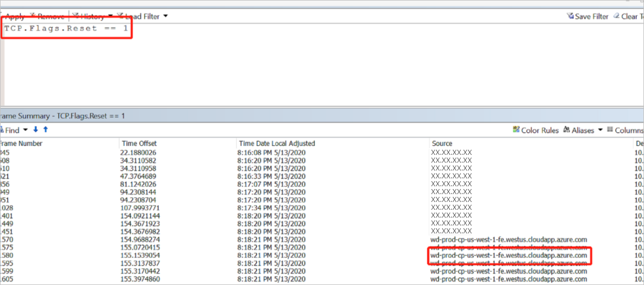Screen dimensions: 644x285
Task: Sort by the Frame Number column header
Action: coord(60,144)
